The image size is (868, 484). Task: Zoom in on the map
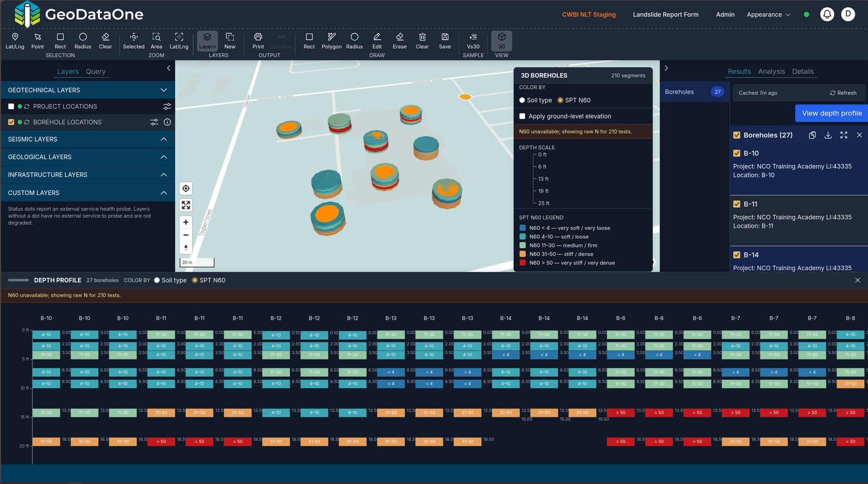click(186, 222)
